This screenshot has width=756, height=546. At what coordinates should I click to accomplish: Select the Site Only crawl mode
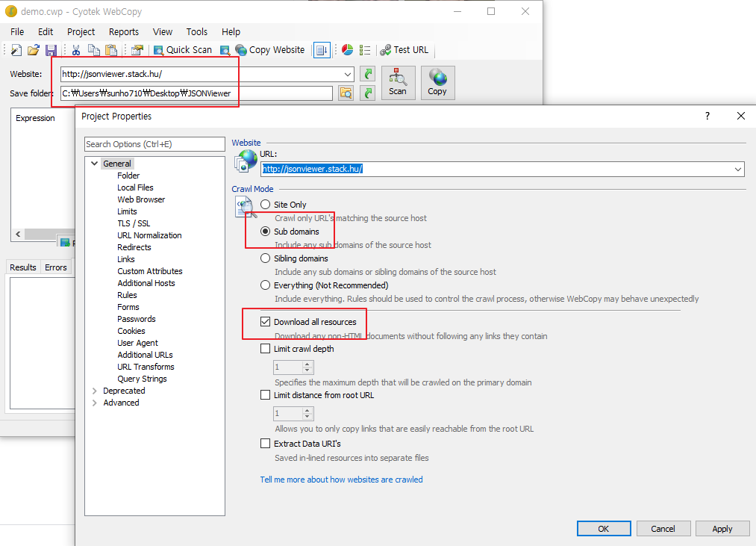[x=265, y=204]
